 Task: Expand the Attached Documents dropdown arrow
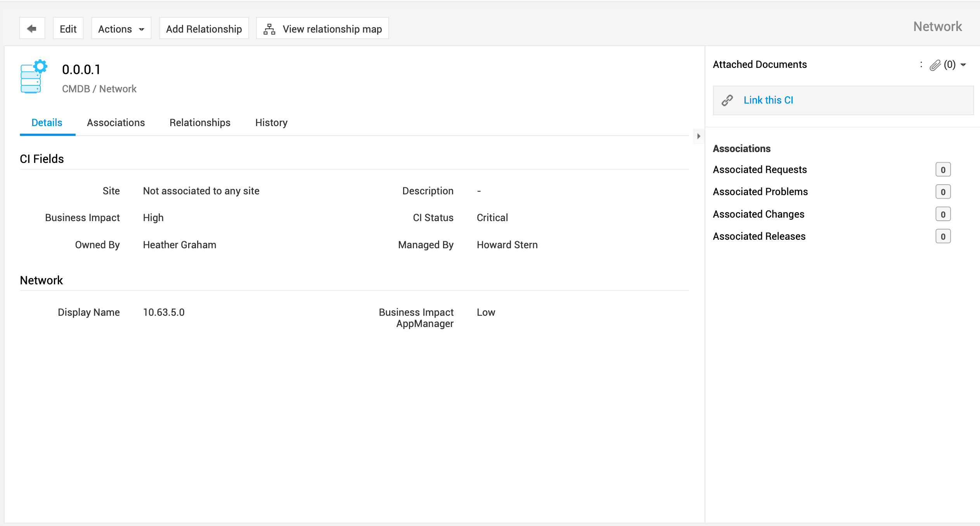[963, 65]
